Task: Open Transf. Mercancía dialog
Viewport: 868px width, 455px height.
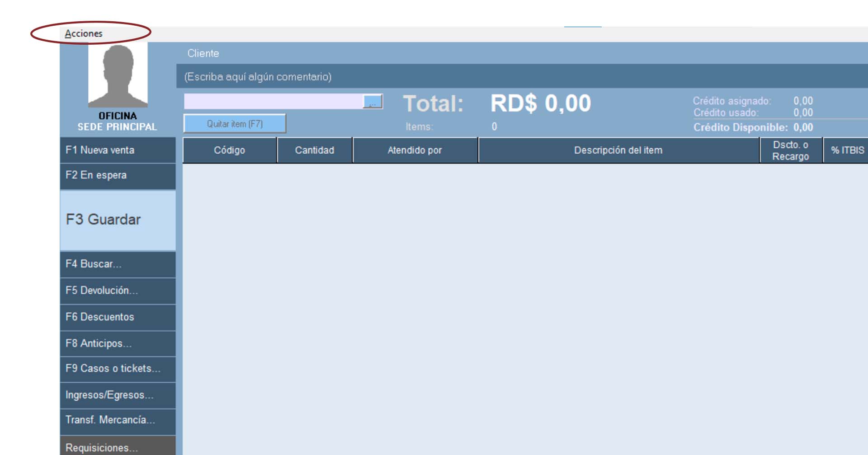Action: (x=118, y=420)
